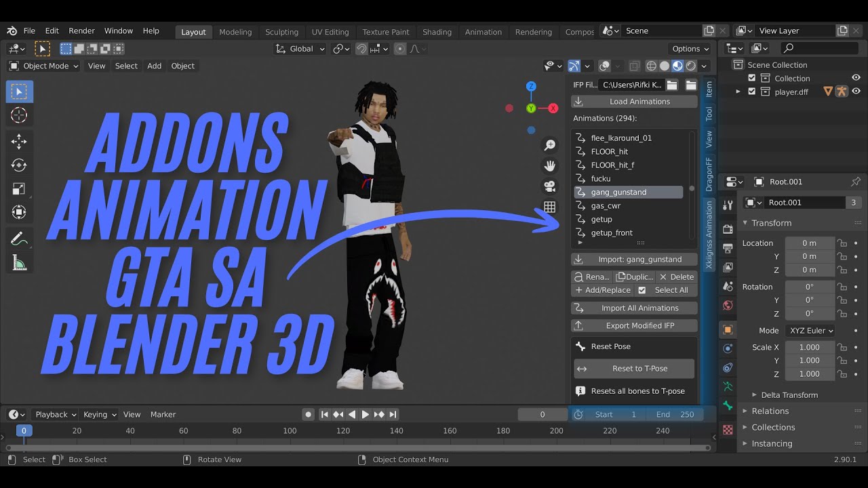Image resolution: width=868 pixels, height=488 pixels.
Task: Toggle the Select All checkbox
Action: 642,290
